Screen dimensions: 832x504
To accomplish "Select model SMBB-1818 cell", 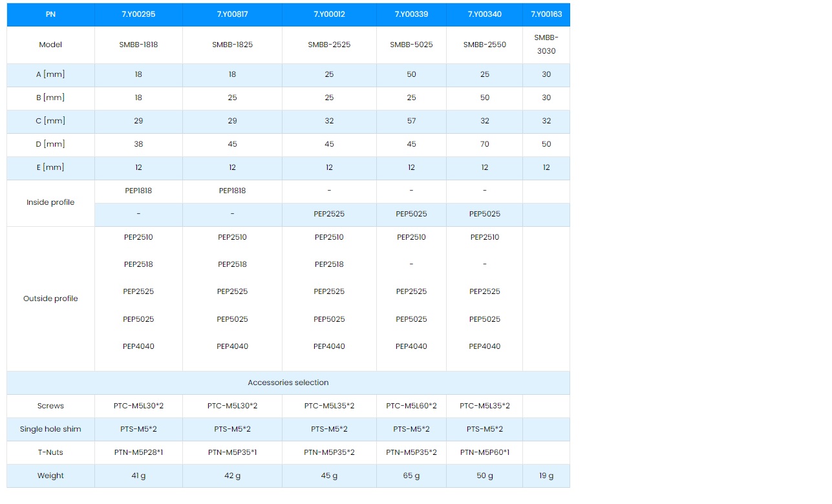I will pos(138,45).
